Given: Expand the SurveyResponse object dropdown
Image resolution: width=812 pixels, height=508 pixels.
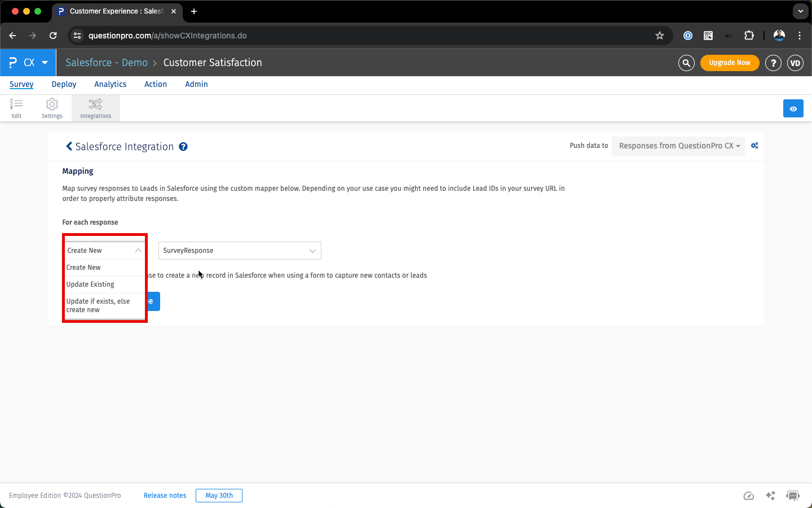Looking at the screenshot, I should click(x=240, y=251).
